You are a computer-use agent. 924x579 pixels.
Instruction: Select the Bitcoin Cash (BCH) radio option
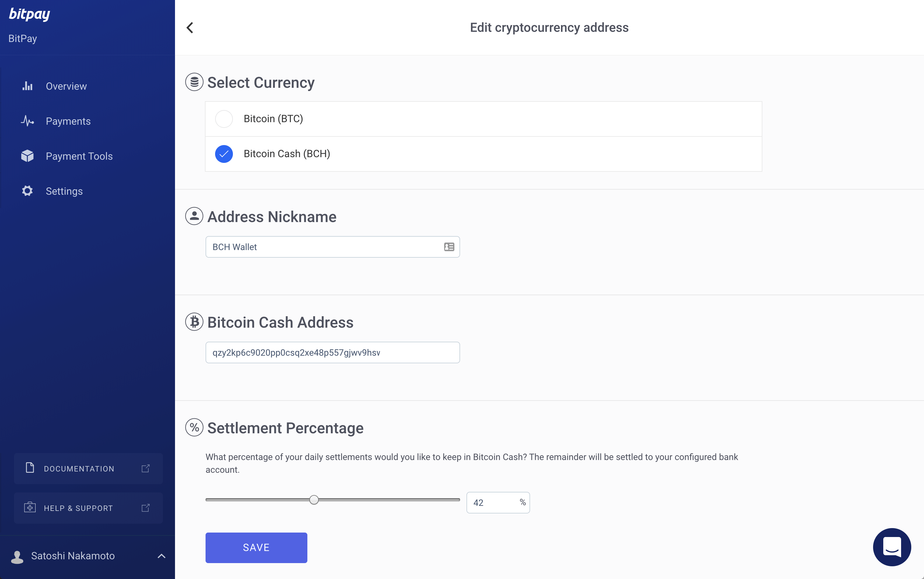224,154
